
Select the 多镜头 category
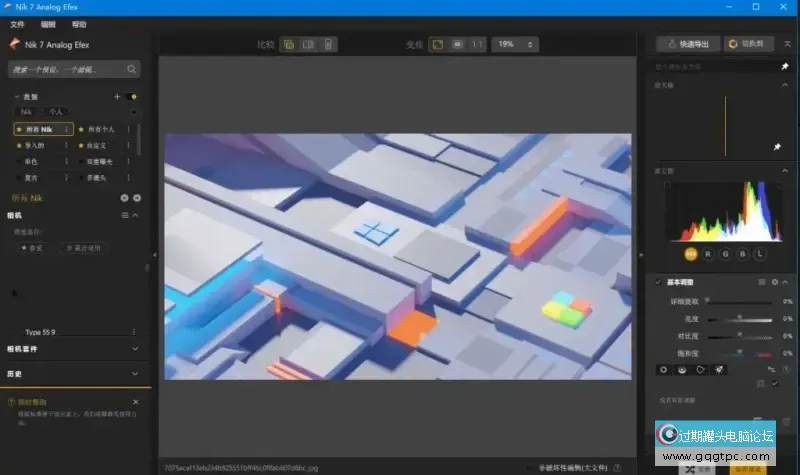click(96, 178)
